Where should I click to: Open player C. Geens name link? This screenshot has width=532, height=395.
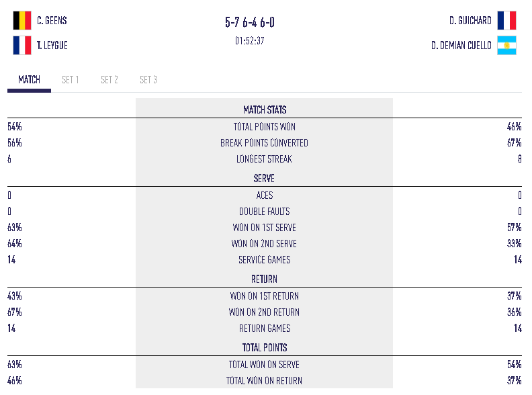tap(52, 20)
